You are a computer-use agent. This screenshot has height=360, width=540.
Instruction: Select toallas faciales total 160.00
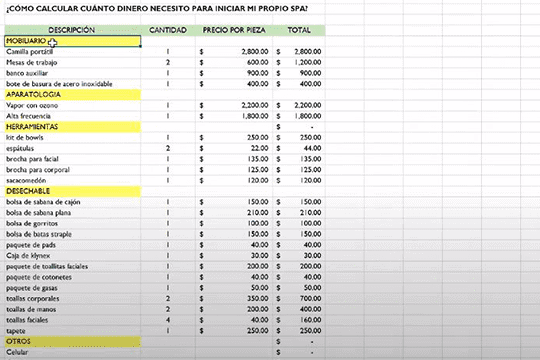tap(299, 320)
